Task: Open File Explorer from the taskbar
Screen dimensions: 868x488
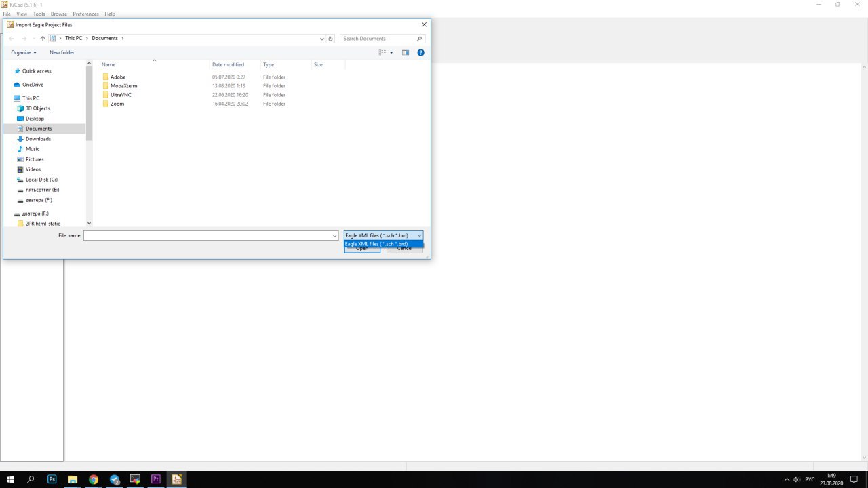Action: [73, 479]
